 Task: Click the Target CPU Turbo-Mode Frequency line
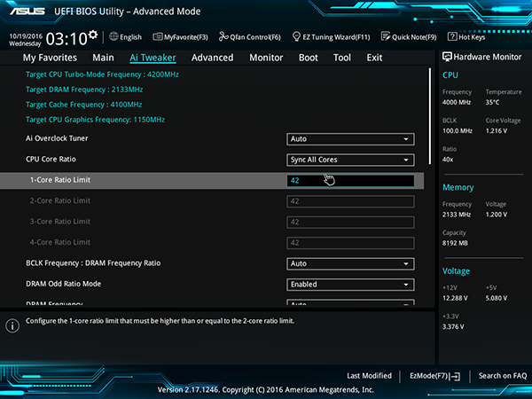[102, 74]
